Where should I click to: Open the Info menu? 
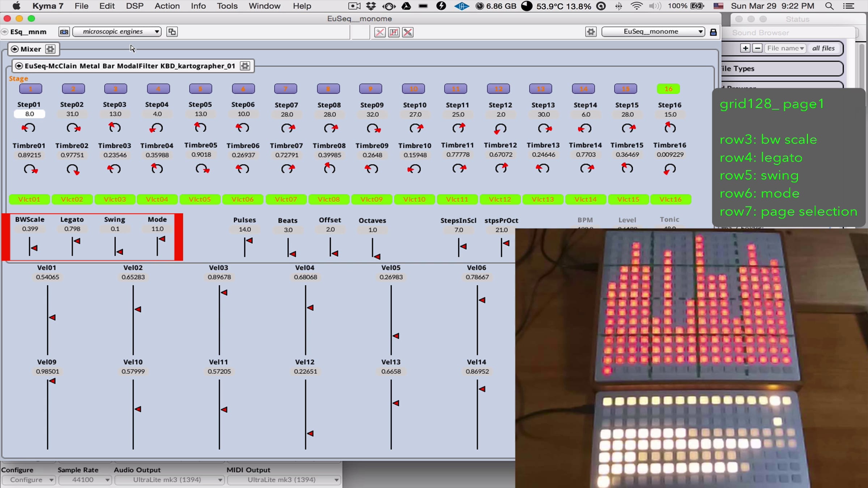tap(198, 6)
